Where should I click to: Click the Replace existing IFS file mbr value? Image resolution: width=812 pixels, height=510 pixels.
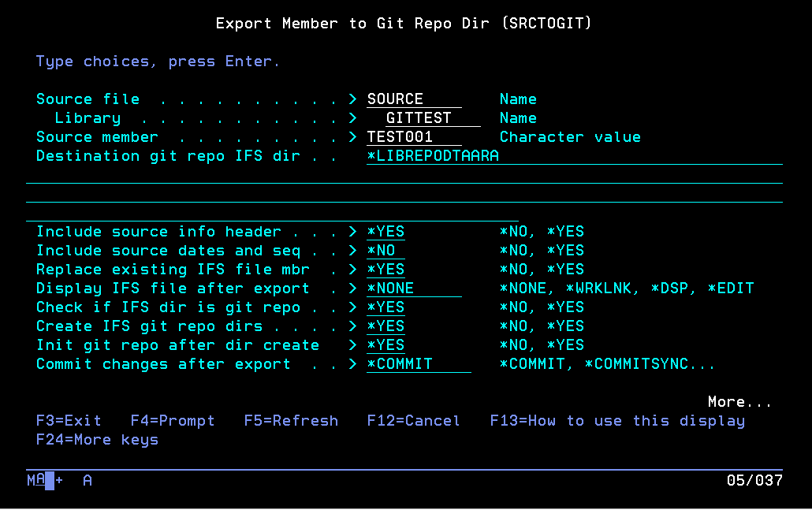click(x=386, y=270)
